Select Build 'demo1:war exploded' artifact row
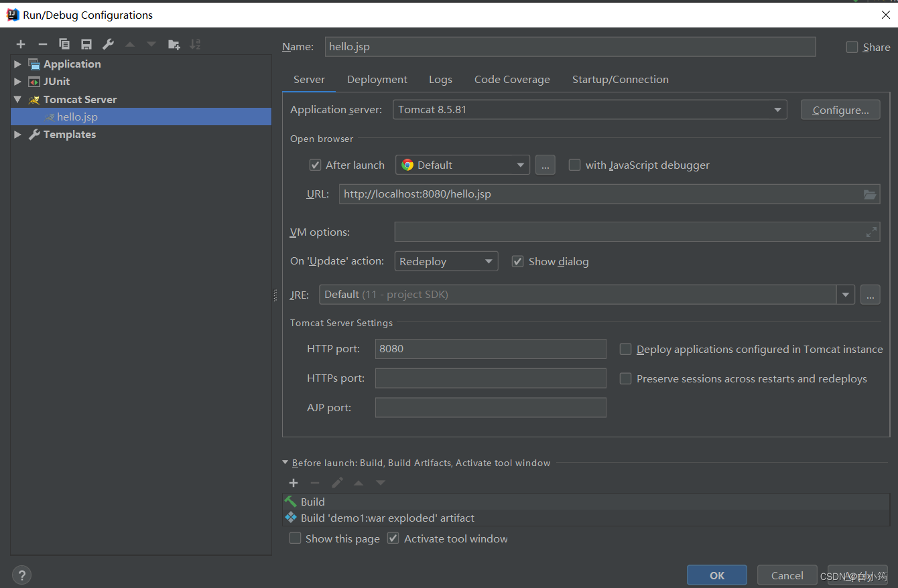Screen dimensions: 898x588 pos(586,518)
